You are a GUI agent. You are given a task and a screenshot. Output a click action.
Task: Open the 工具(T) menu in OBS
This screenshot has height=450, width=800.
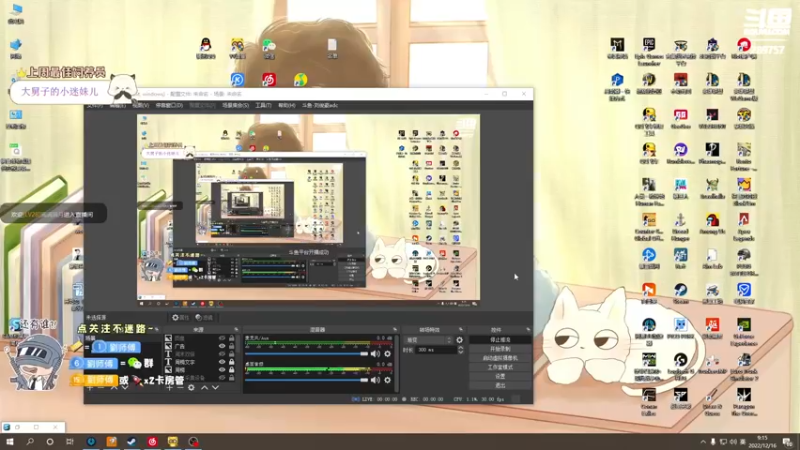(263, 106)
